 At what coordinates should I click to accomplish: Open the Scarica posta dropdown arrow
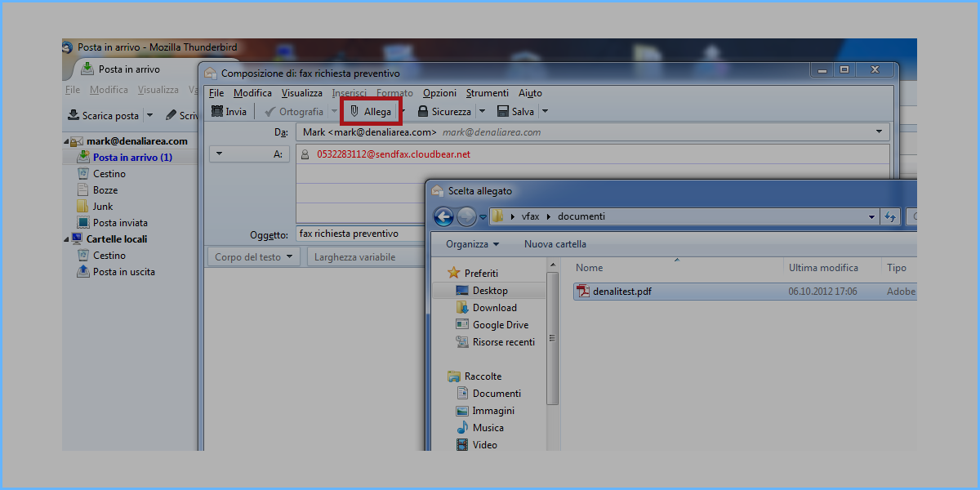coord(149,116)
